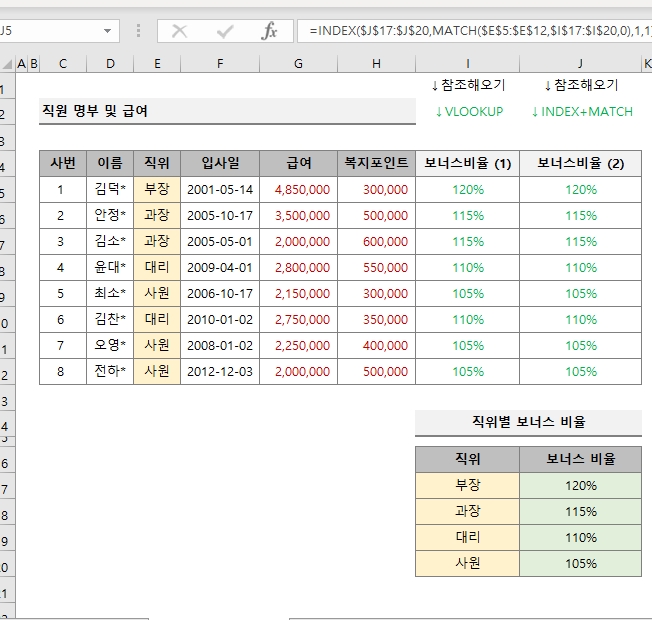Select the 110% lookup table value

click(x=580, y=537)
